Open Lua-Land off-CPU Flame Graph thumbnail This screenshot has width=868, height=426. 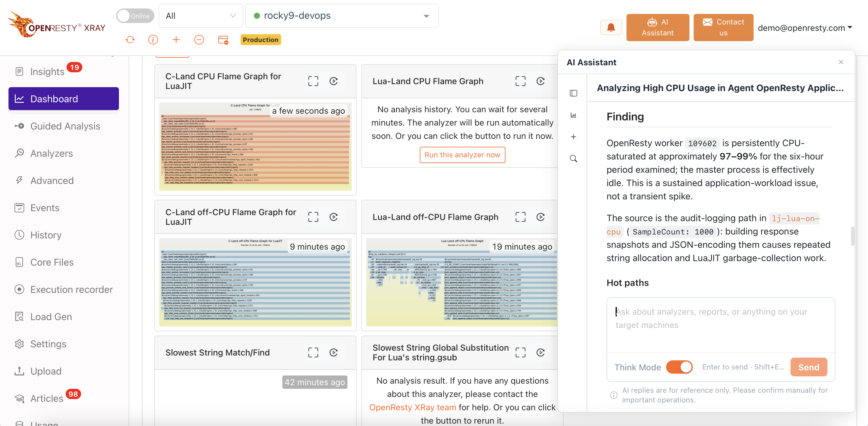tap(462, 282)
